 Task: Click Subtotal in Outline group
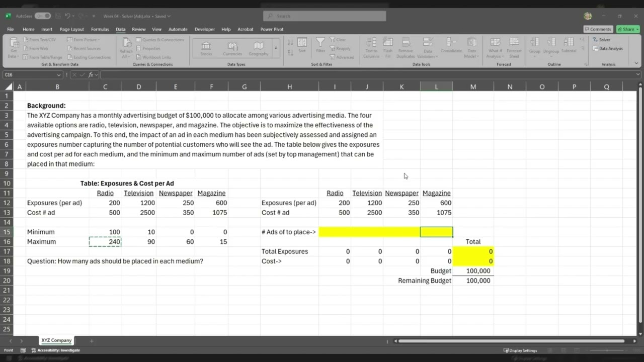click(569, 46)
